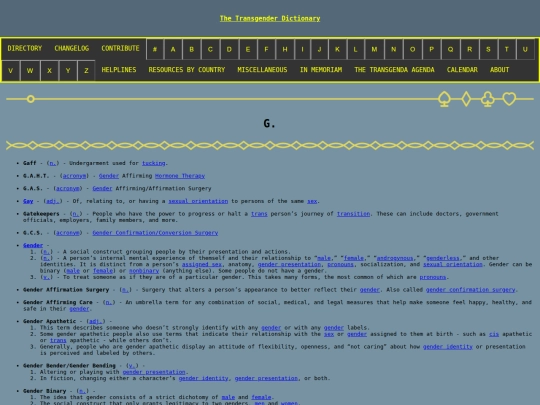This screenshot has width=540, height=405.
Task: Open acronym link in G.A.H.T. entry
Action: [x=74, y=176]
